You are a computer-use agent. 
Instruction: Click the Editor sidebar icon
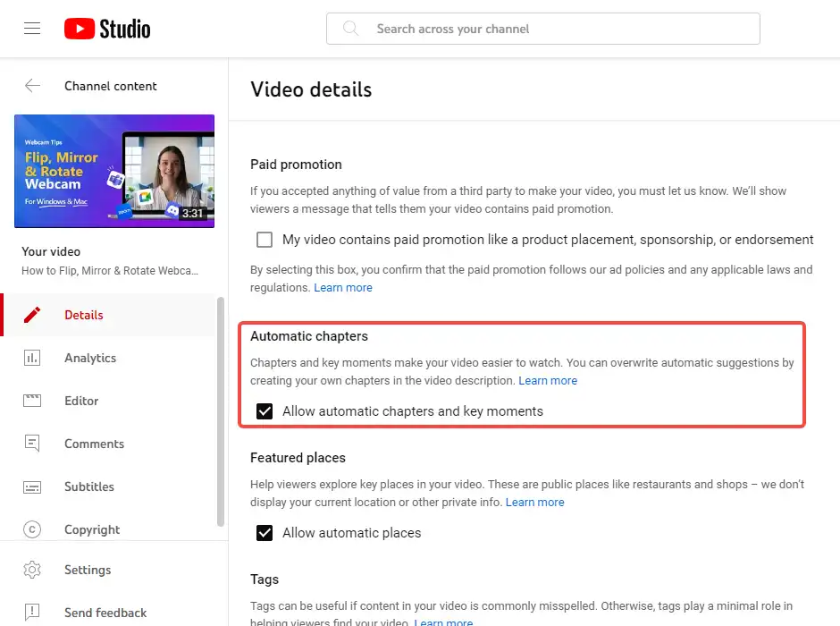click(x=32, y=401)
